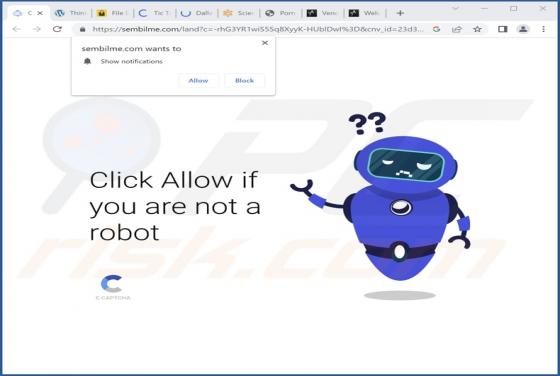Maximize the browser window

[x=514, y=8]
